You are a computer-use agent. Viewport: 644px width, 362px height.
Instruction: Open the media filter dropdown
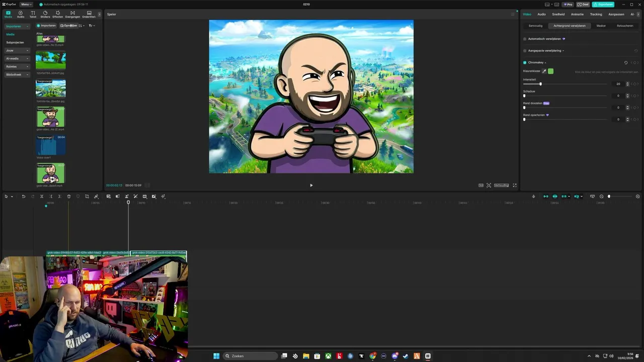pyautogui.click(x=92, y=26)
